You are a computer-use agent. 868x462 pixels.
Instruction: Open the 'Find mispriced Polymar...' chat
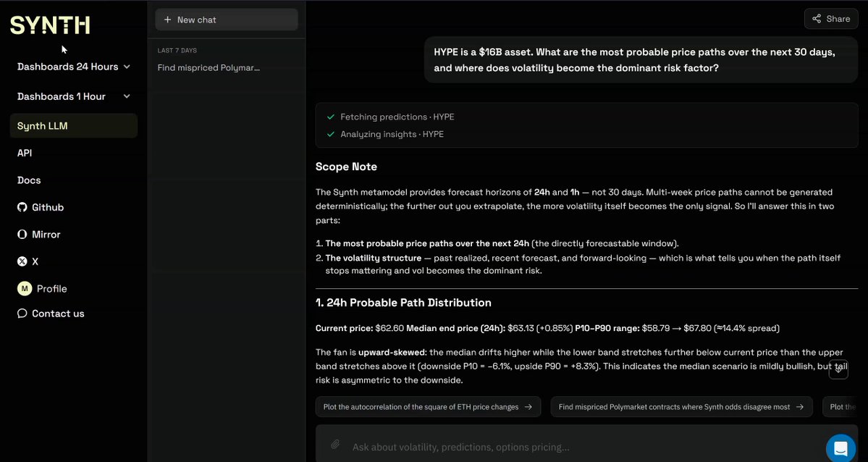click(x=208, y=68)
